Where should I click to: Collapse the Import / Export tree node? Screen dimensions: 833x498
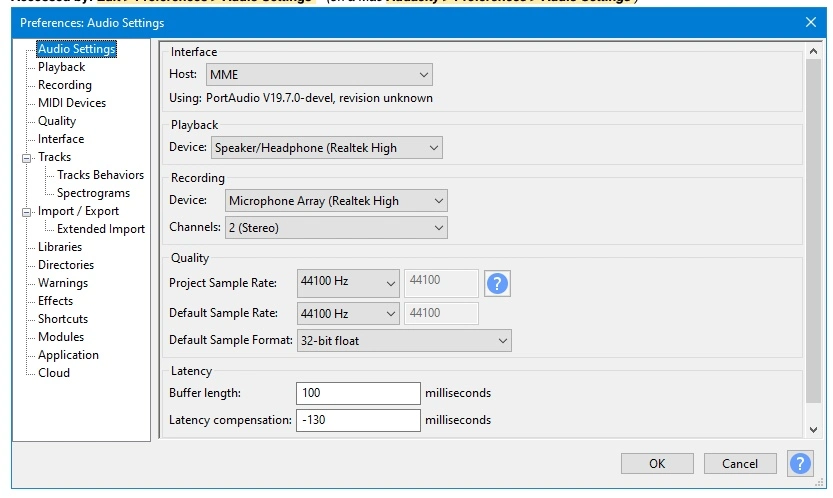click(26, 212)
